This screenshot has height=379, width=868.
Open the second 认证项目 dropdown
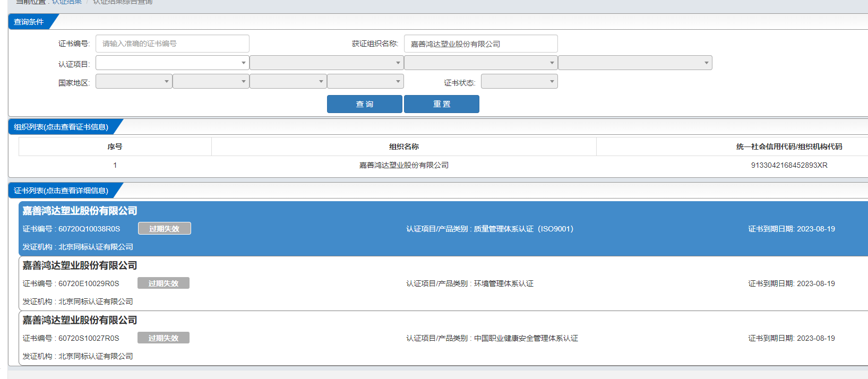(x=326, y=63)
